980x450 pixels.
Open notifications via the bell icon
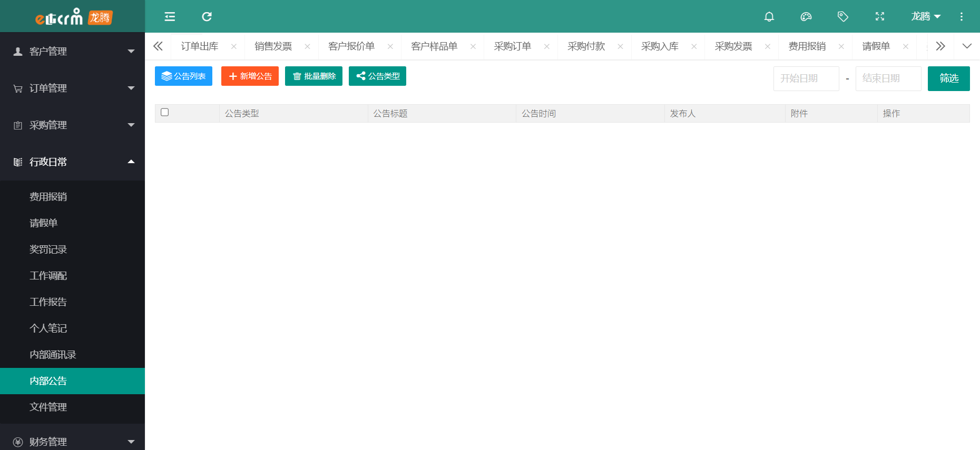(x=769, y=17)
